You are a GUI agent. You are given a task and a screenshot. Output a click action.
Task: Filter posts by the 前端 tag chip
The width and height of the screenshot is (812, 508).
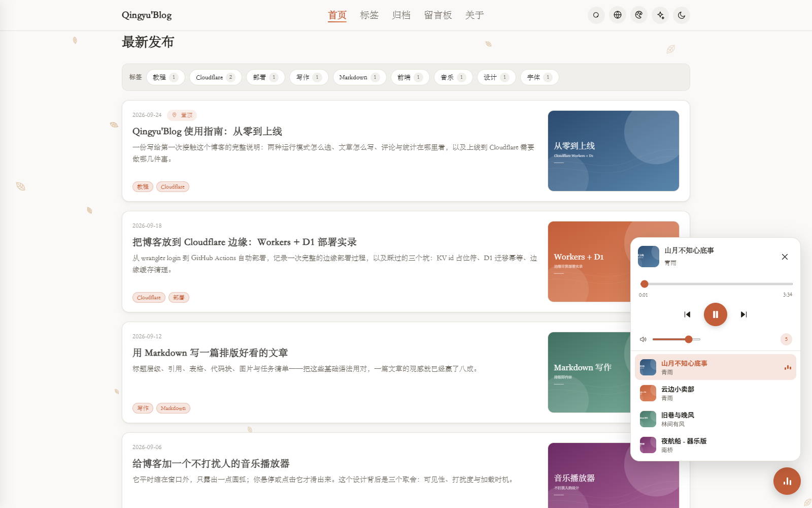pos(410,77)
